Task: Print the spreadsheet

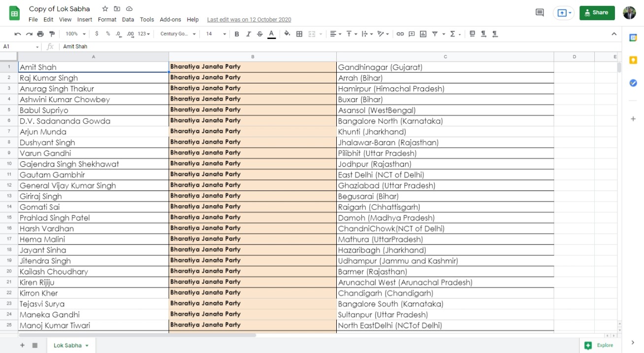Action: (40, 34)
